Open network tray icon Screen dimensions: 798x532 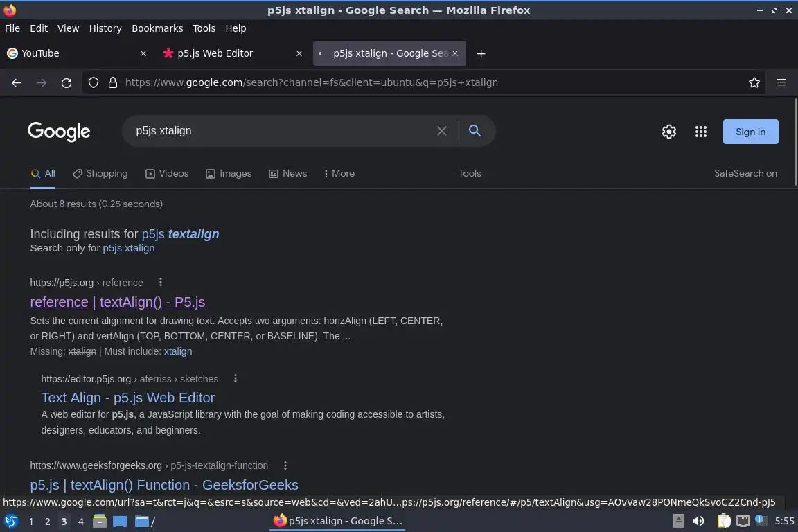[743, 522]
